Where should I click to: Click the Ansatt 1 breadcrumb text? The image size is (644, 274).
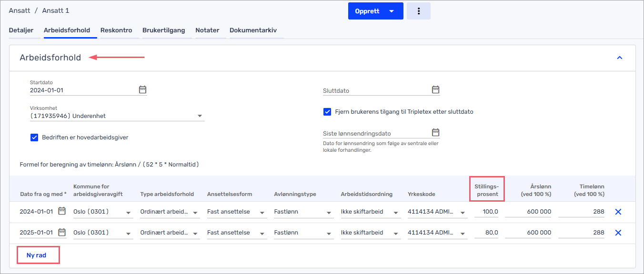56,10
